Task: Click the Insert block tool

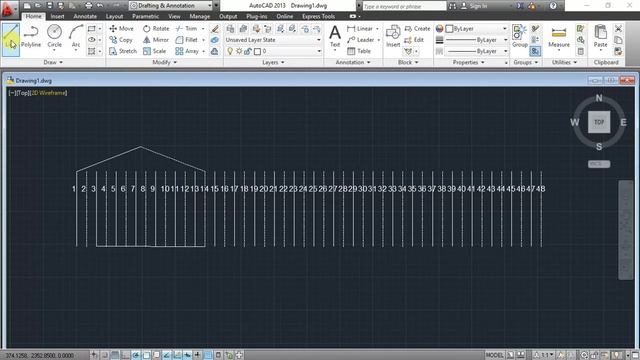Action: (x=393, y=36)
